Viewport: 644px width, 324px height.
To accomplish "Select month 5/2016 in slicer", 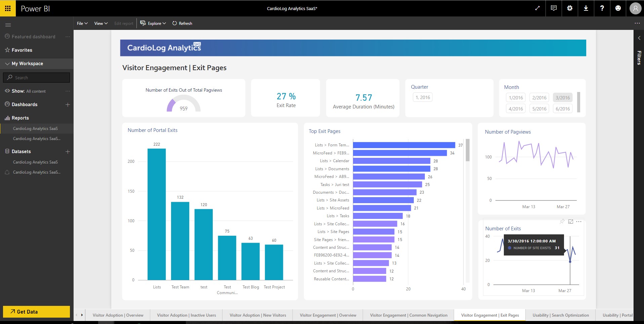I will click(x=539, y=109).
